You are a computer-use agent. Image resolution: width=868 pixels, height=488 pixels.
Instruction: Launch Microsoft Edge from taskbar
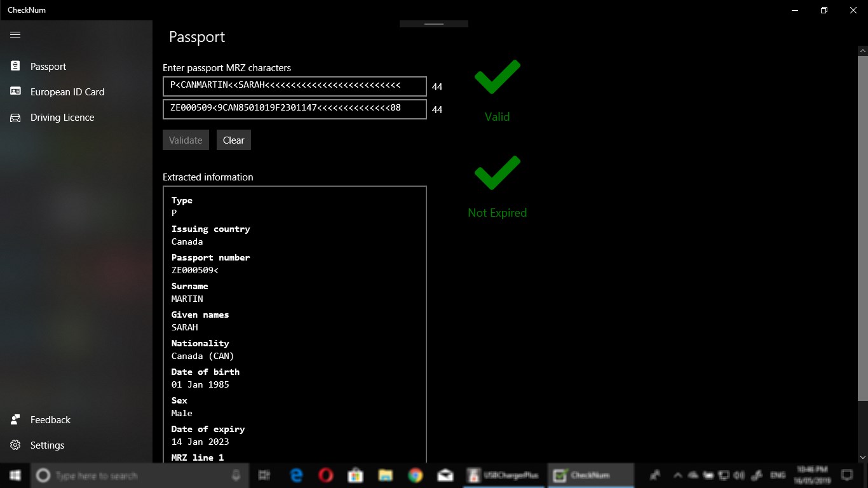pos(296,475)
